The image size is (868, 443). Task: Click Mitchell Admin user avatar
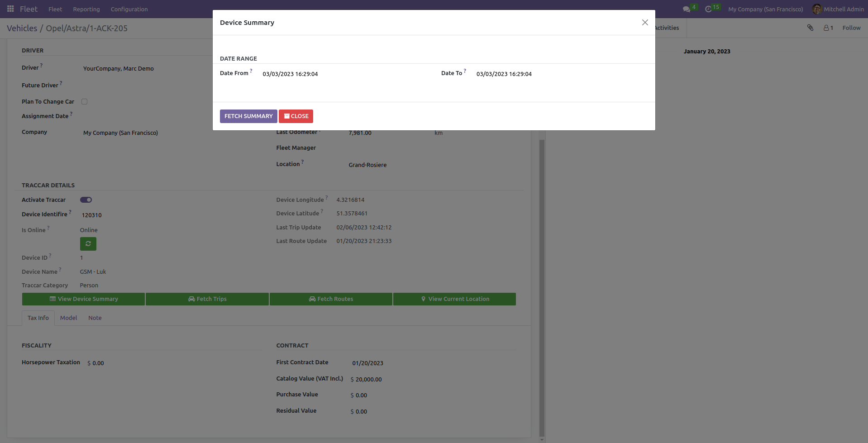817,9
